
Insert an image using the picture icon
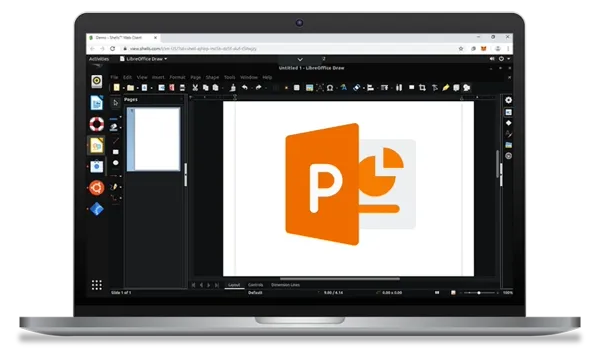pyautogui.click(x=309, y=88)
